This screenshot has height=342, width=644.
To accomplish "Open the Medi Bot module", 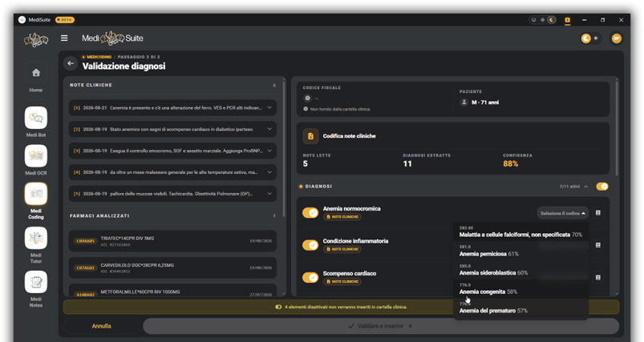I will [36, 118].
